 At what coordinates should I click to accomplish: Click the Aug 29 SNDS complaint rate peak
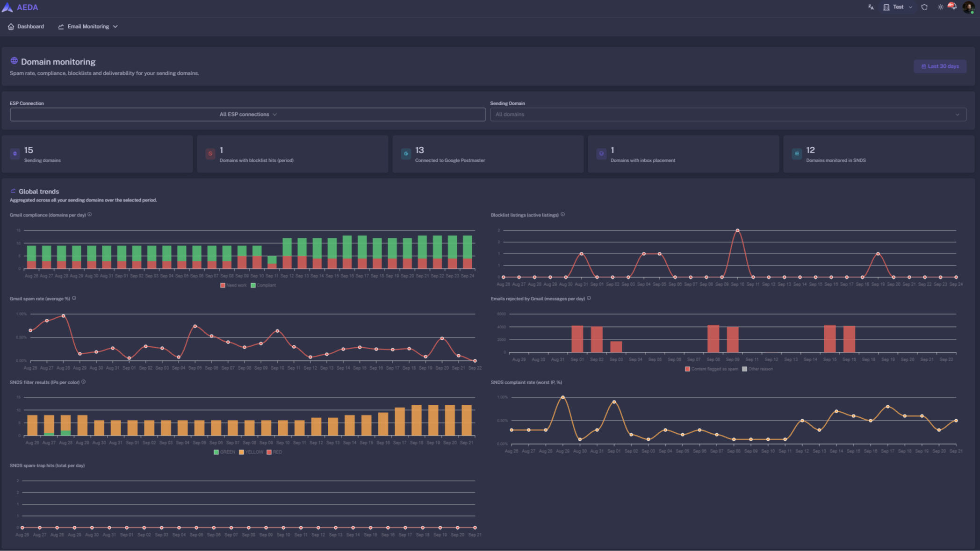click(x=563, y=397)
